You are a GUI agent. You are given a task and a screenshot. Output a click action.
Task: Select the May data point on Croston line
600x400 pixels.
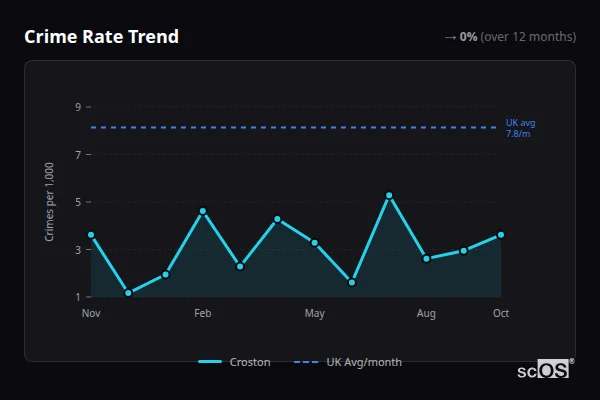coord(315,243)
